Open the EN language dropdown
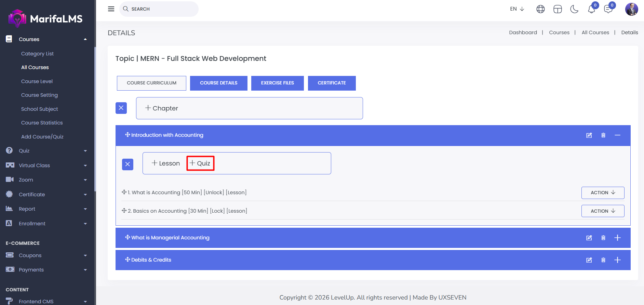Screen dimensions: 644x305 coord(517,9)
